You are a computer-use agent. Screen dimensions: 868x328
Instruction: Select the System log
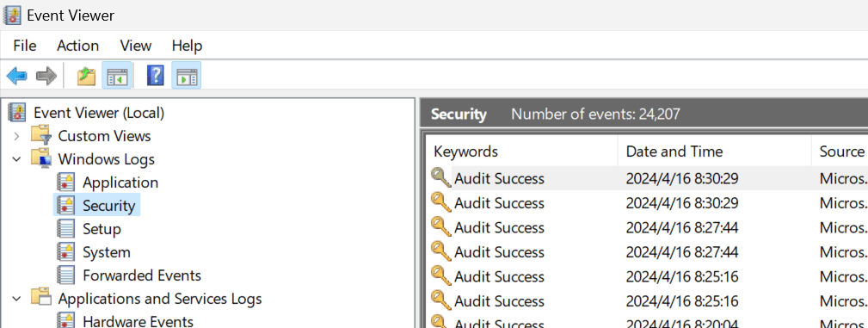click(107, 252)
